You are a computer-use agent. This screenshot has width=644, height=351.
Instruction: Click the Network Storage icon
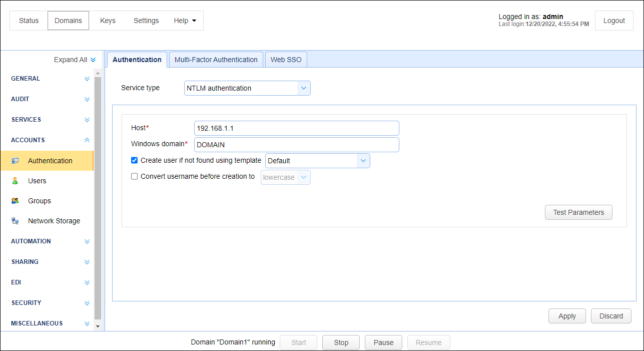tap(15, 221)
